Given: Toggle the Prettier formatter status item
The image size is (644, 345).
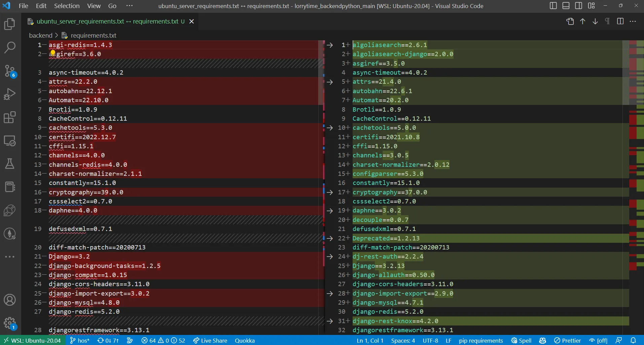Looking at the screenshot, I should [568, 340].
